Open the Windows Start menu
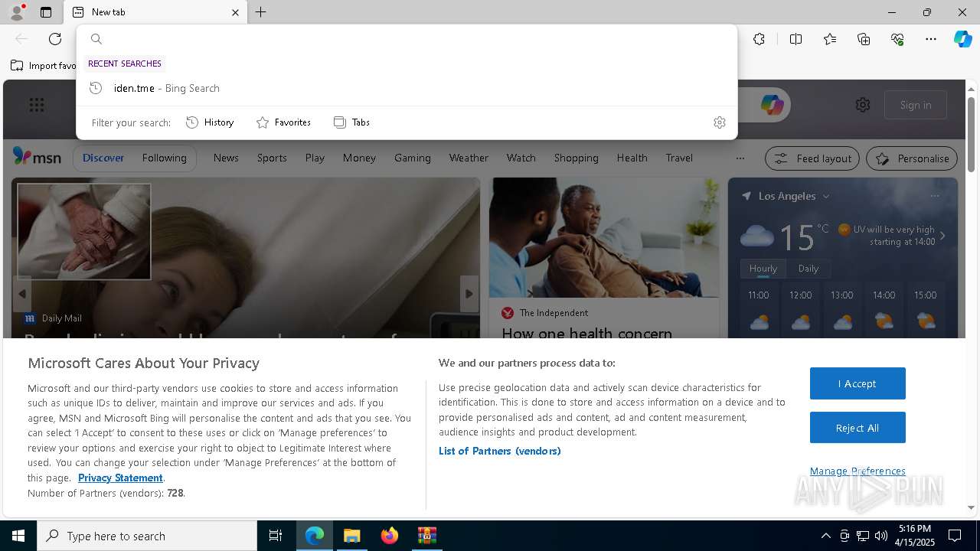 click(18, 536)
